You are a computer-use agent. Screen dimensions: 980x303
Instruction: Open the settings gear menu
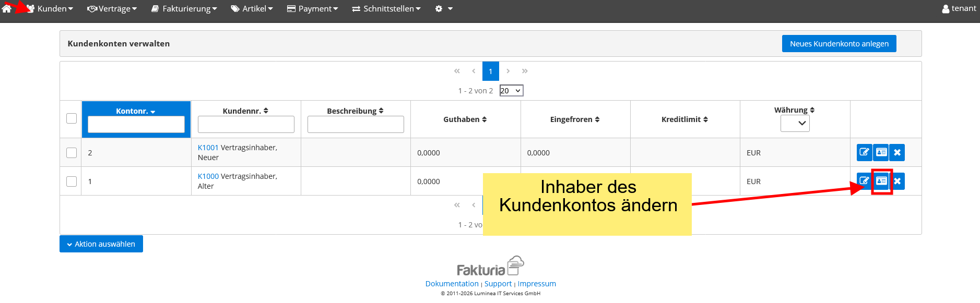pos(443,9)
